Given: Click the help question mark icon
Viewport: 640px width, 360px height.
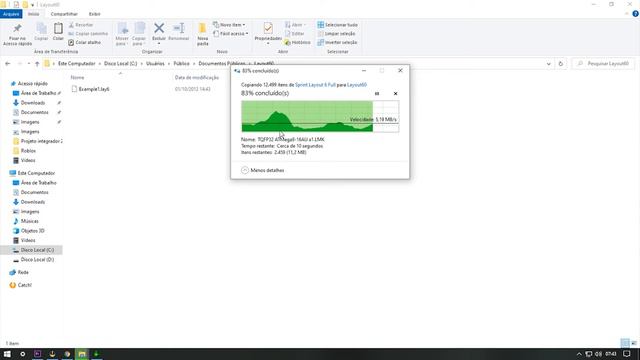Looking at the screenshot, I should (x=636, y=14).
